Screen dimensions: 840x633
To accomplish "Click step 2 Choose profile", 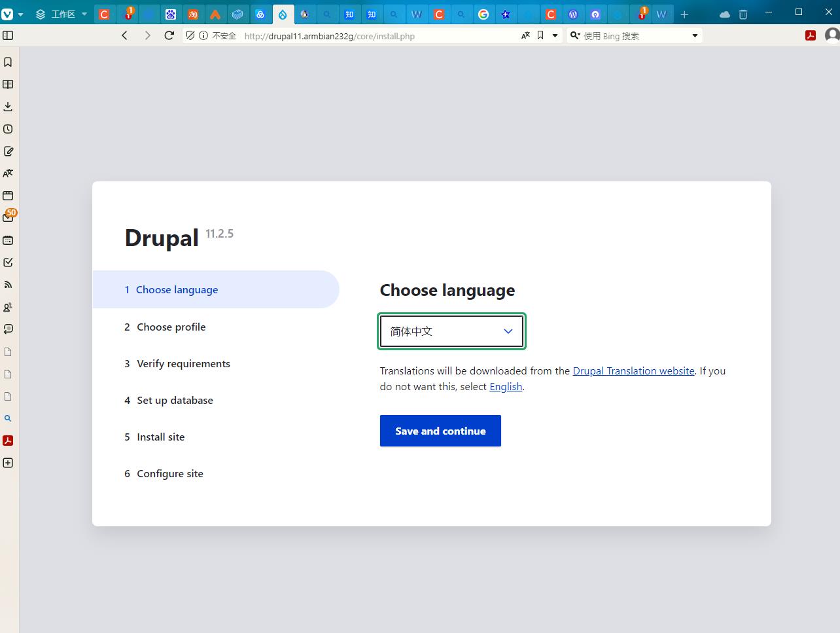I will click(x=165, y=327).
